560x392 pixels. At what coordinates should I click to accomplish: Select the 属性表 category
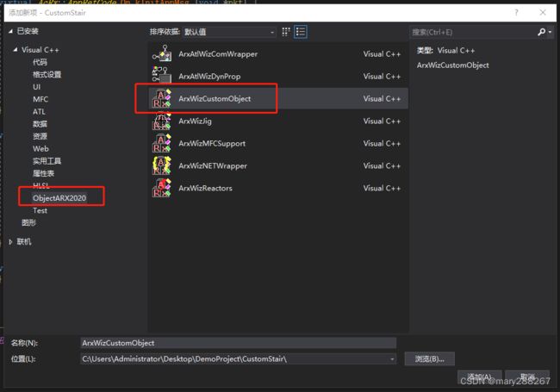43,173
